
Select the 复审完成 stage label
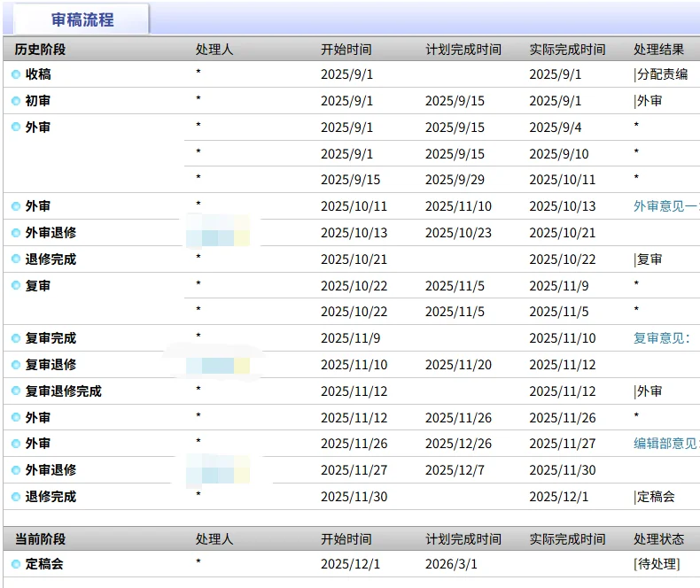point(51,338)
